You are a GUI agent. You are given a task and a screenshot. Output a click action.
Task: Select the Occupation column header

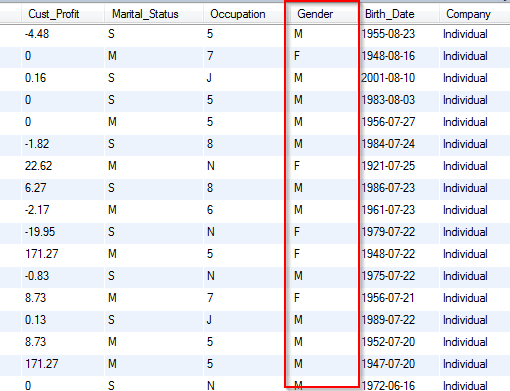(x=238, y=14)
